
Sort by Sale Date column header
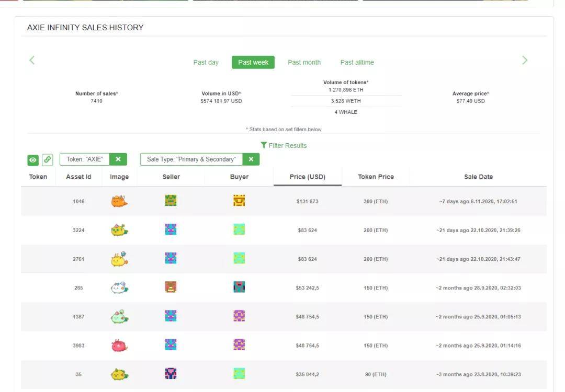pyautogui.click(x=478, y=177)
